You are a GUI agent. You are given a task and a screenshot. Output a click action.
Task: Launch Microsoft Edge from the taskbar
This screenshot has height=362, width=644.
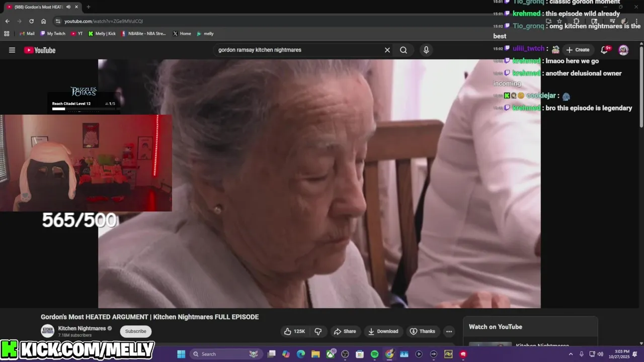click(x=301, y=354)
